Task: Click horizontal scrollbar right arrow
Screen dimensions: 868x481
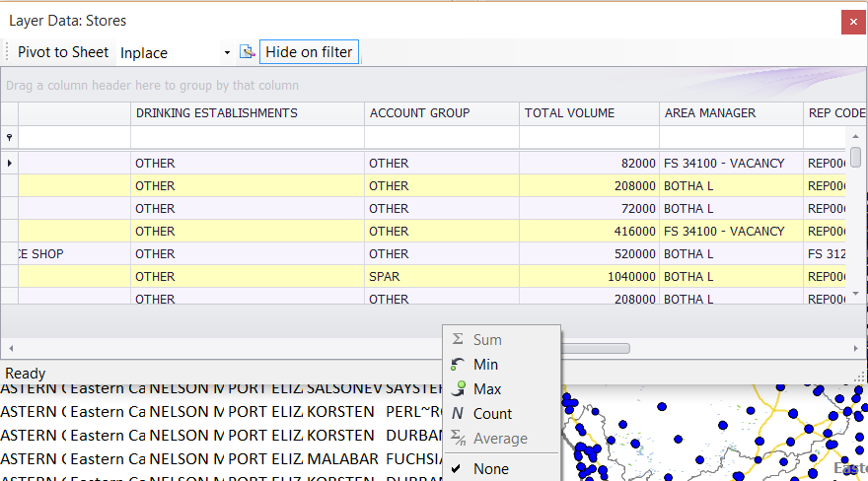Action: 855,348
